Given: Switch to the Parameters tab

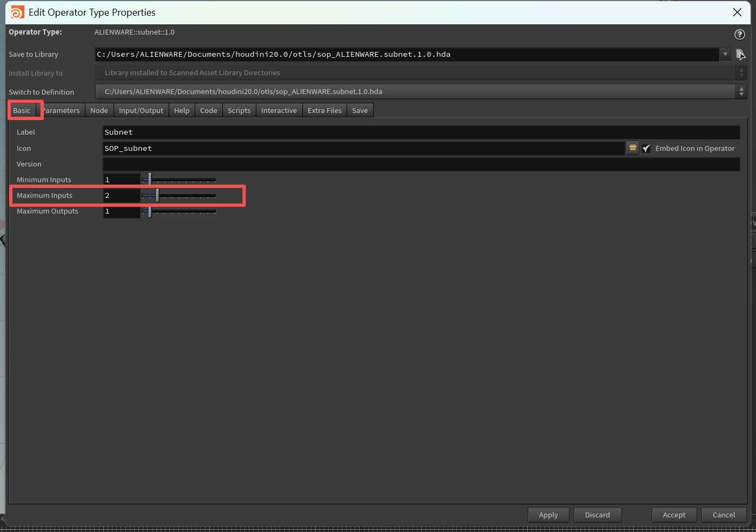Looking at the screenshot, I should pyautogui.click(x=61, y=110).
